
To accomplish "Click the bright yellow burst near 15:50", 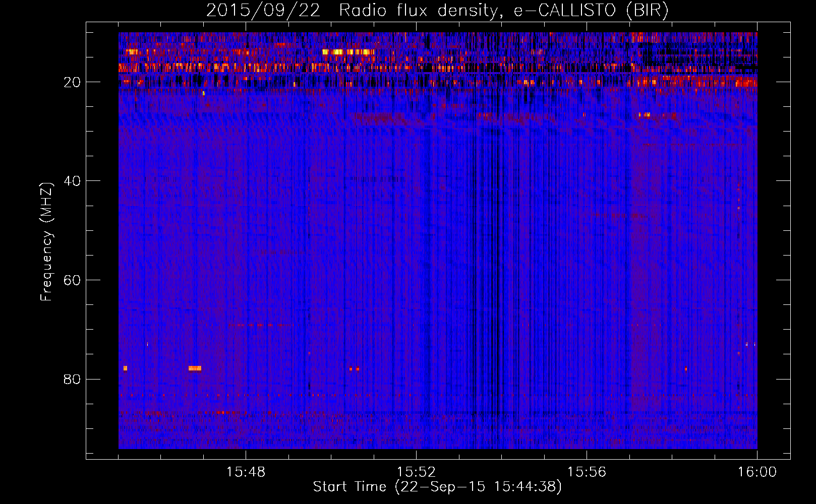I will click(x=348, y=52).
